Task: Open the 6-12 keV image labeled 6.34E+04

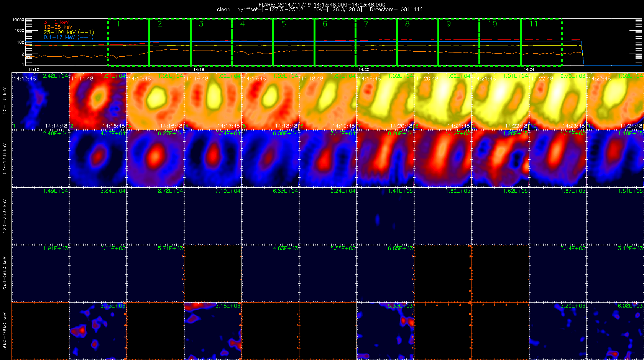Action: click(x=213, y=159)
